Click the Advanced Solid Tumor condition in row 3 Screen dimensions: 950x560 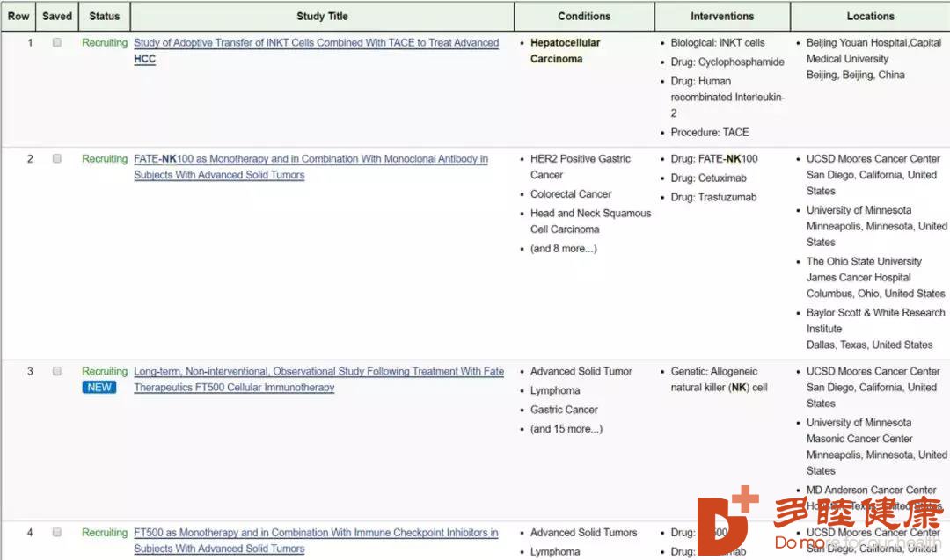[x=581, y=371]
